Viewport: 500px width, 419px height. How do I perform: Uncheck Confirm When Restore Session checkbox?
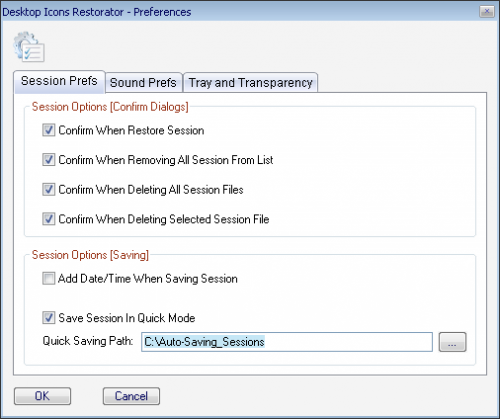[49, 130]
